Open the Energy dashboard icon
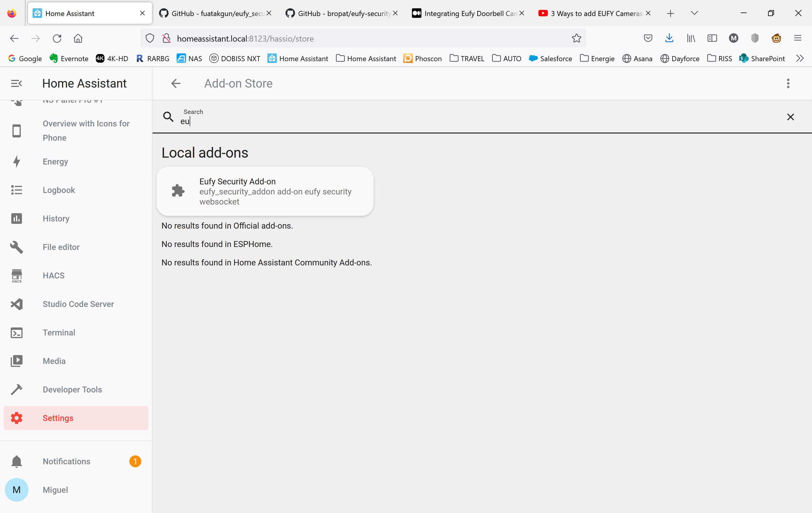Screen dimensions: 812x513 click(x=17, y=161)
